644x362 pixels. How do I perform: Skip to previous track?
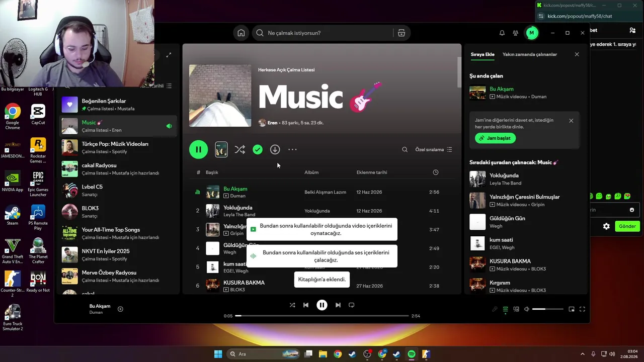click(x=306, y=305)
